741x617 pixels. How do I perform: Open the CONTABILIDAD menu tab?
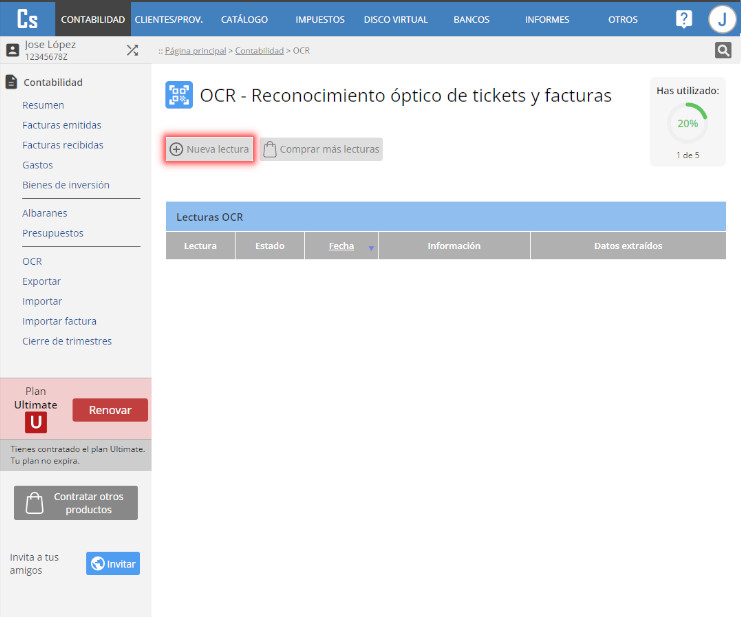pos(93,19)
